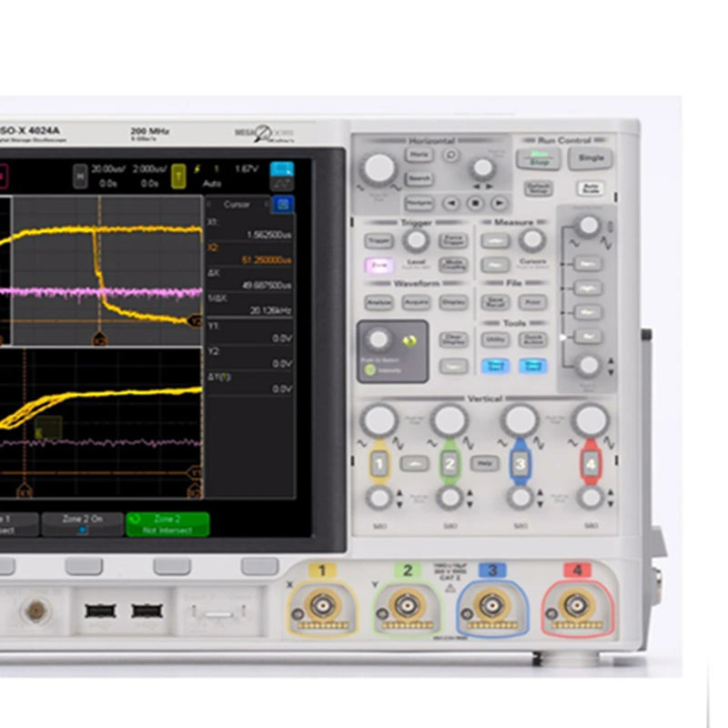Screen dimensions: 728x728
Task: Tap the H horizontal badge on screen
Action: [x=80, y=177]
